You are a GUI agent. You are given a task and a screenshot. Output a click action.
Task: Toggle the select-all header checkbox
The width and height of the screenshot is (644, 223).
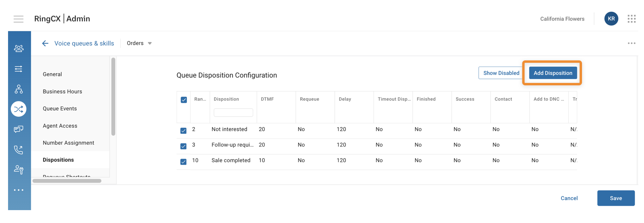(184, 100)
